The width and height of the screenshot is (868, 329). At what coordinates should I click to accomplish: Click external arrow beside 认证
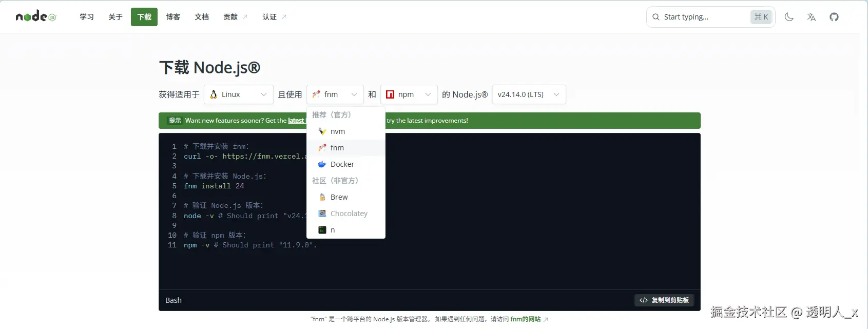[284, 17]
